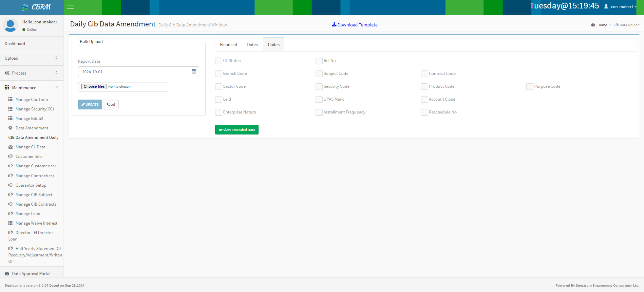Click the View Amended Data button
This screenshot has height=292, width=644.
237,130
